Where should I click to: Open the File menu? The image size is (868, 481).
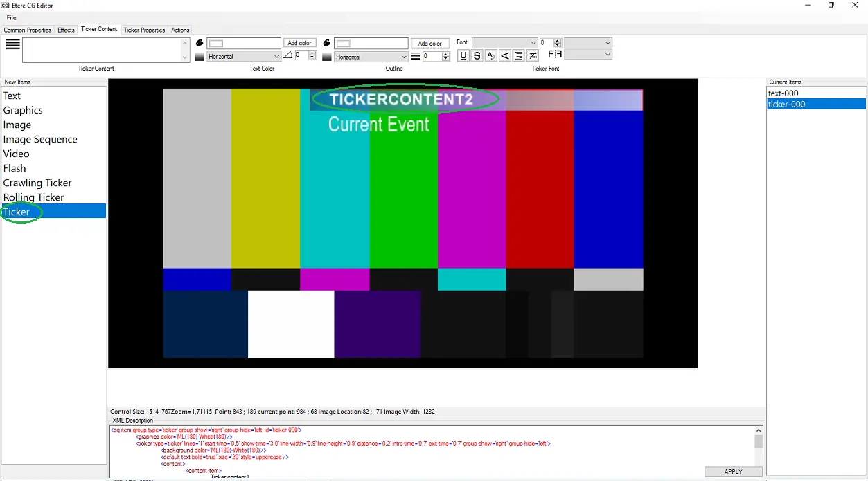(12, 17)
